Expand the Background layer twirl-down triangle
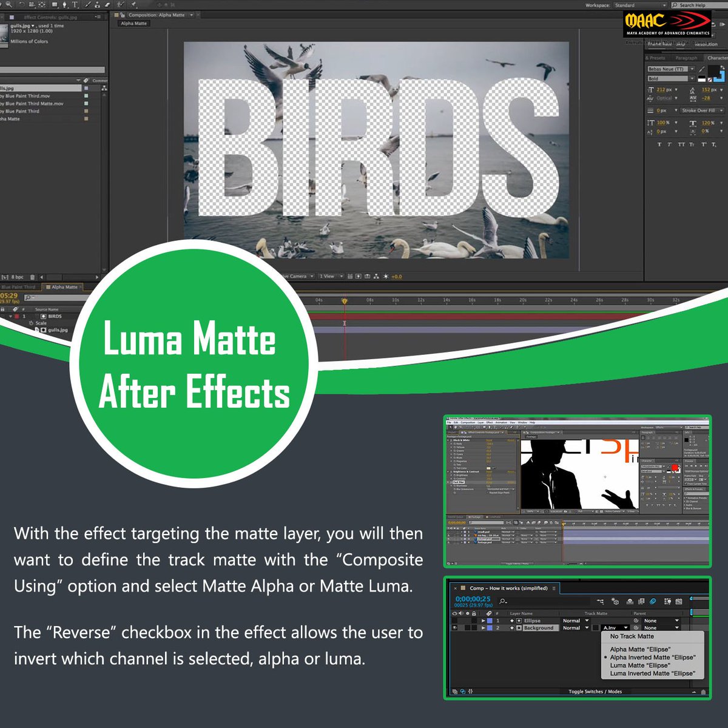Image resolution: width=728 pixels, height=728 pixels. [483, 628]
